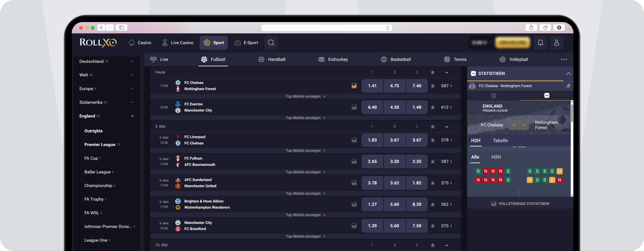Open Vollständige Statistiken link

tap(520, 204)
